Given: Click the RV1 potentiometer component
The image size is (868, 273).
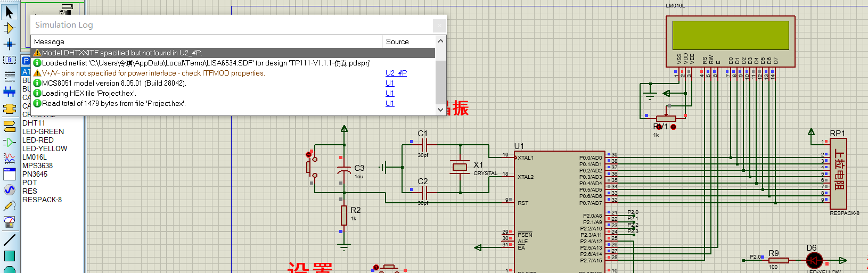Looking at the screenshot, I should point(666,118).
